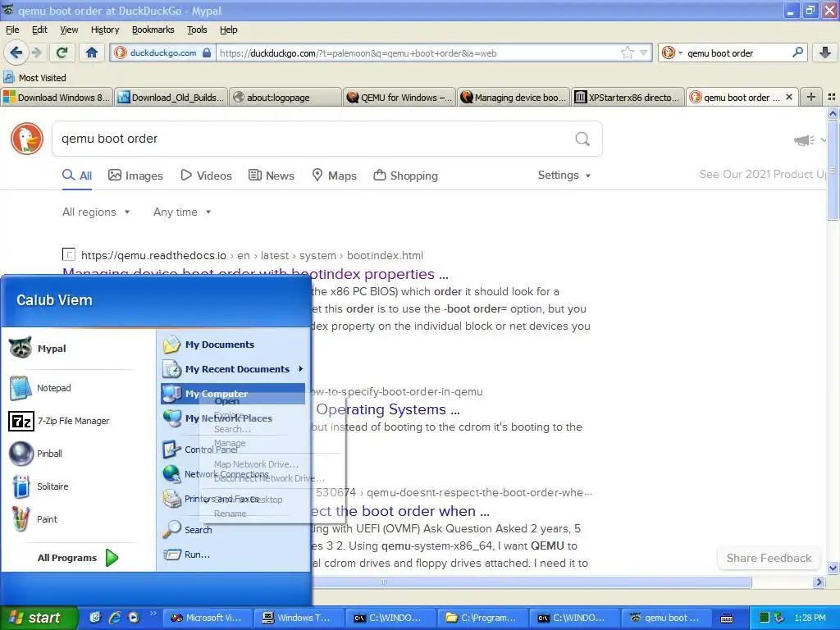This screenshot has height=630, width=840.
Task: Close the qemu boot order tab
Action: point(788,97)
